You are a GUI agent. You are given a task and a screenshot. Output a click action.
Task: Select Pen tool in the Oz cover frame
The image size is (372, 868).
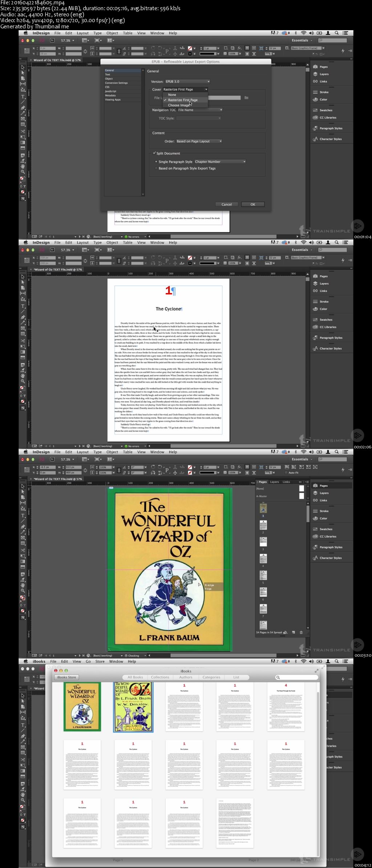[x=23, y=527]
